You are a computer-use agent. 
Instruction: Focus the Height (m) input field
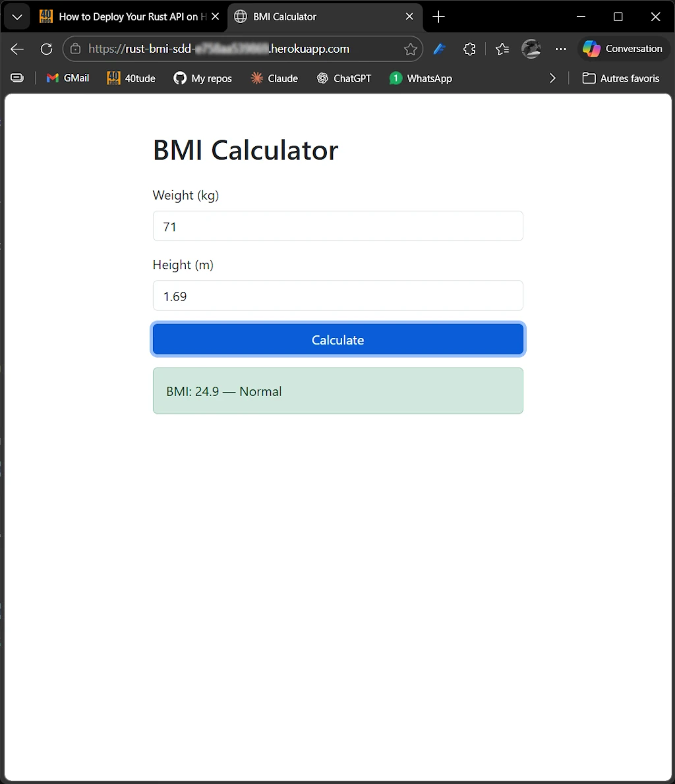click(x=337, y=296)
